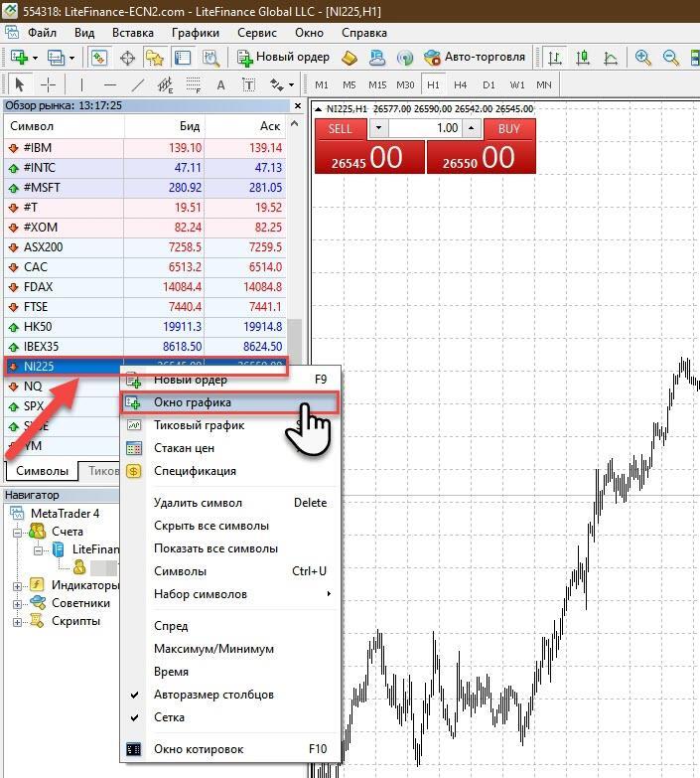Click the New Chart toolbar icon
Viewport: 700px width, 778px height.
(x=19, y=58)
